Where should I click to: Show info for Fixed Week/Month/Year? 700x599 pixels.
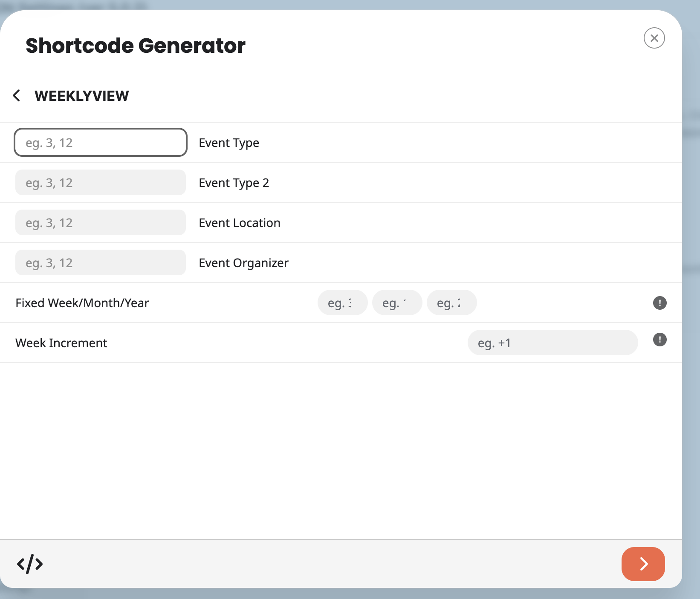[x=660, y=303]
